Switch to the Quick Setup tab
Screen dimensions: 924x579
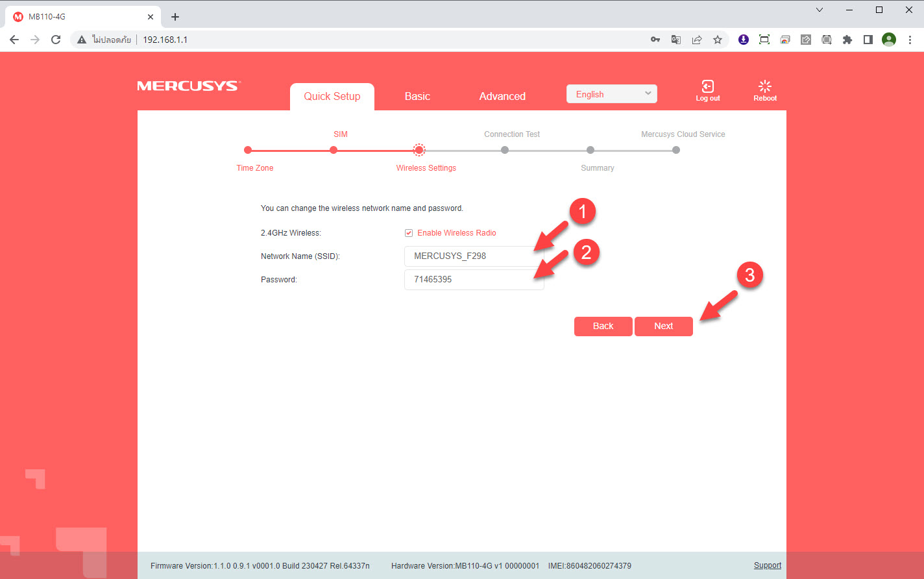tap(332, 96)
